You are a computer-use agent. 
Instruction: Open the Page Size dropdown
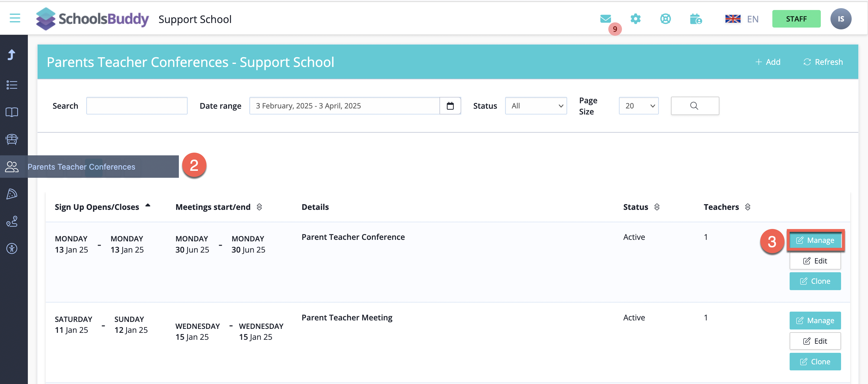pos(639,106)
